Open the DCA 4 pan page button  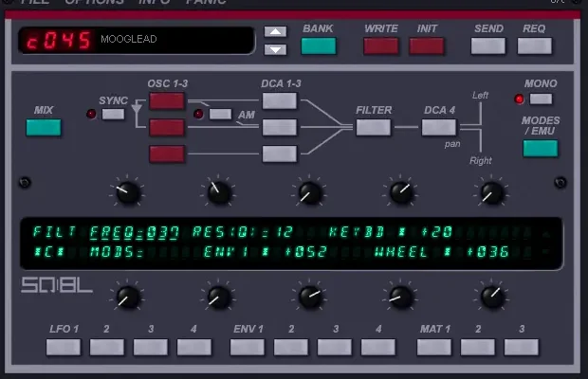439,127
